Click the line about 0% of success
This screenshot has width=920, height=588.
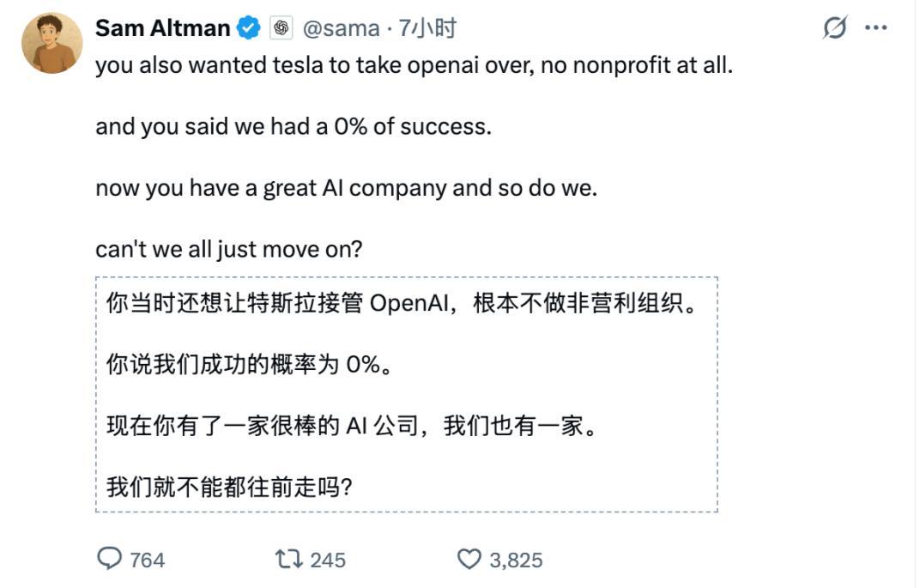pyautogui.click(x=294, y=126)
